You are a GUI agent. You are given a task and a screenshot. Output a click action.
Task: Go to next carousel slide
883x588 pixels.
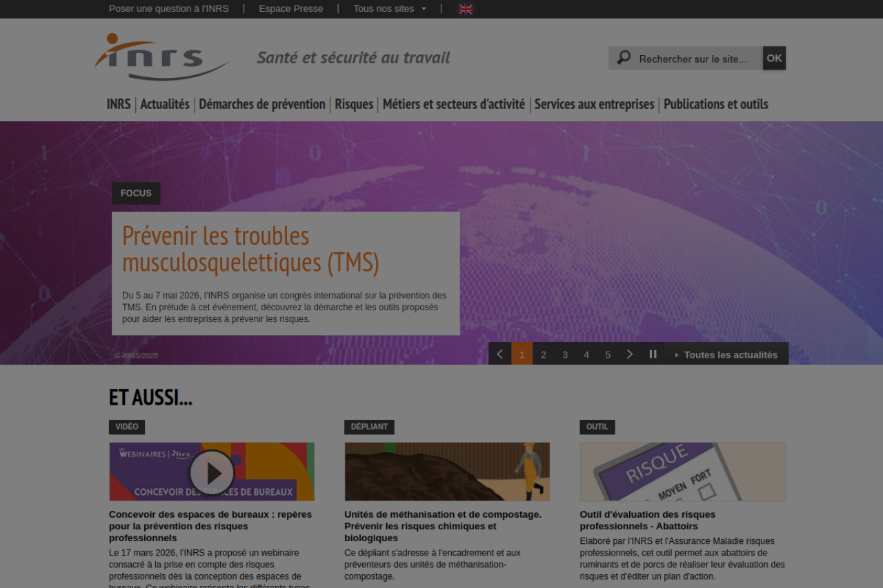pyautogui.click(x=630, y=354)
